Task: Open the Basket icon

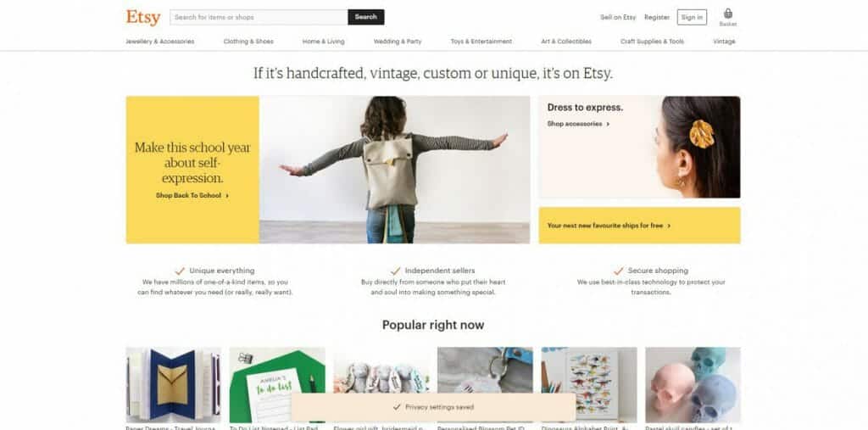Action: point(728,14)
